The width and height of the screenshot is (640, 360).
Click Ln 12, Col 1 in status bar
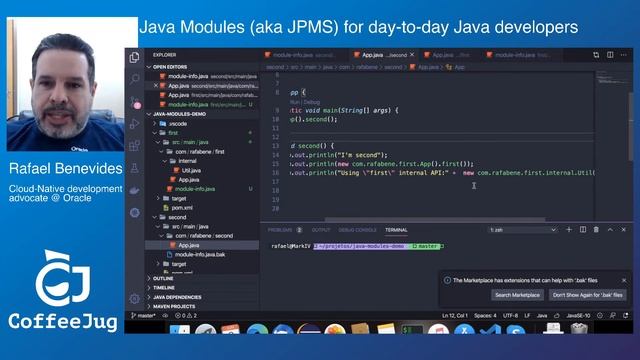click(x=455, y=316)
